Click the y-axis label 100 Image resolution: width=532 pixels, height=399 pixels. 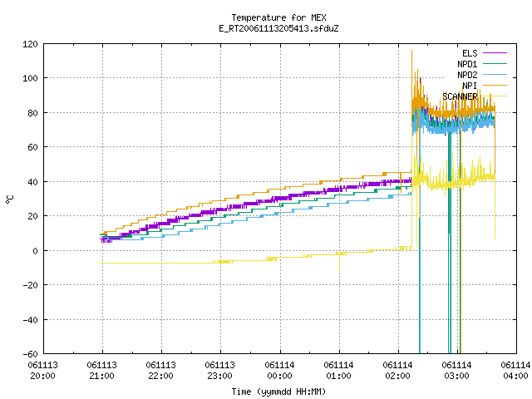click(x=30, y=78)
